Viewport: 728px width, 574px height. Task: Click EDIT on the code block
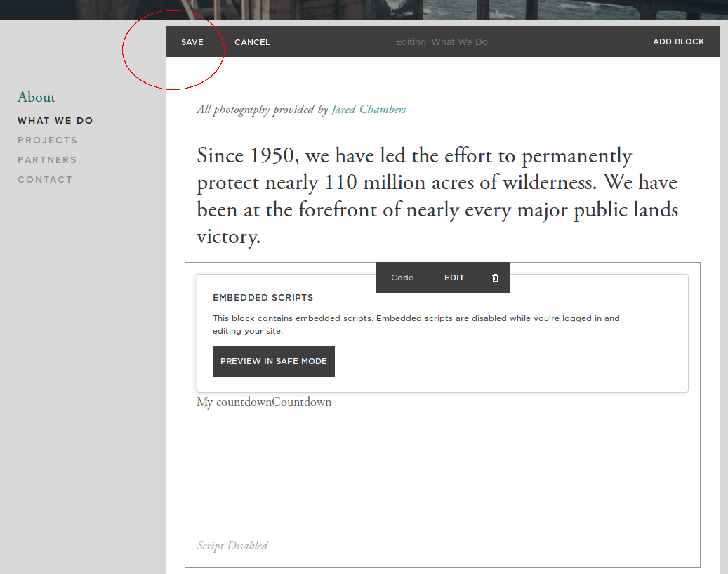454,278
